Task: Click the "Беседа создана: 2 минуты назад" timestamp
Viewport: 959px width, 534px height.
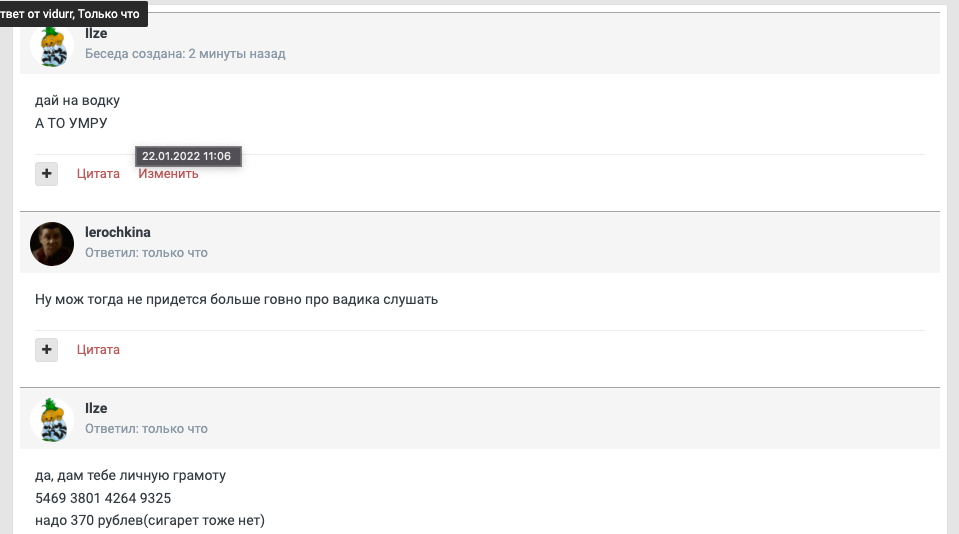Action: [x=185, y=54]
